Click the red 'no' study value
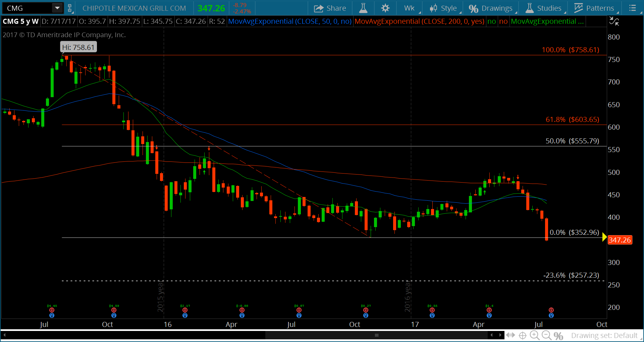 pyautogui.click(x=503, y=21)
